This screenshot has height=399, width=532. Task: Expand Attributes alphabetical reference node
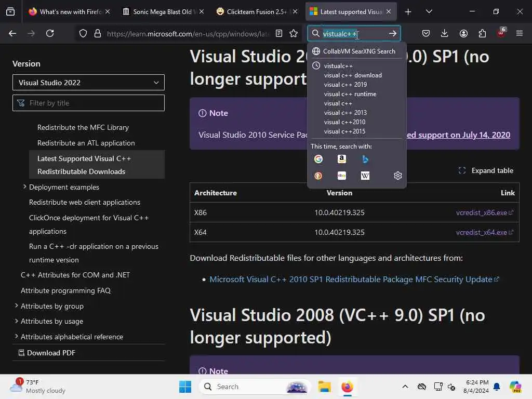[16, 336]
